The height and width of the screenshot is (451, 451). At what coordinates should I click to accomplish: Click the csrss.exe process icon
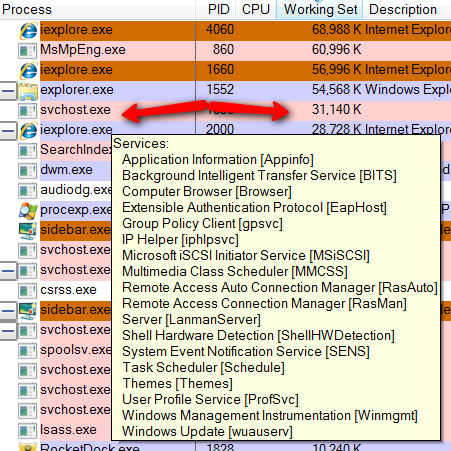(x=27, y=290)
